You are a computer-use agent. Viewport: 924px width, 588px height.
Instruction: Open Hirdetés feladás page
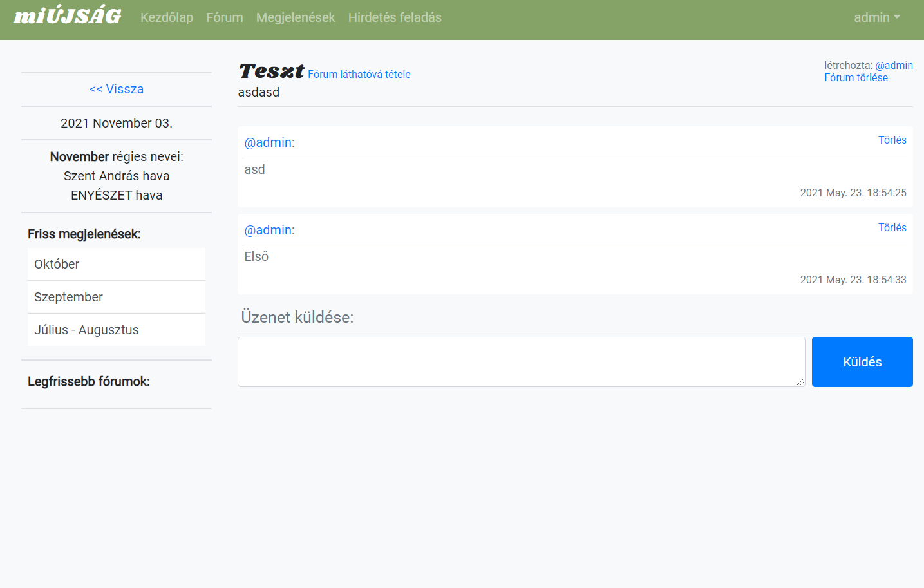click(x=395, y=17)
